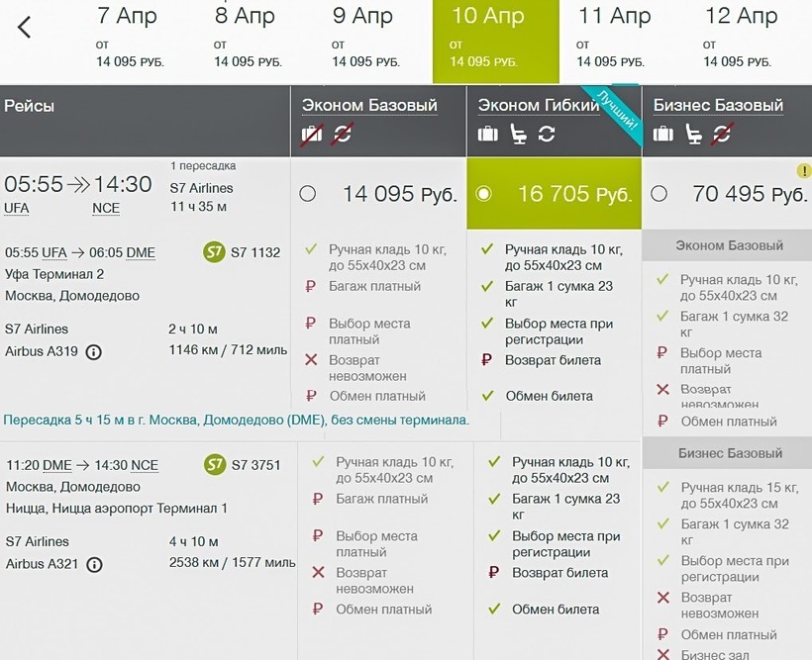Select the 70 495 Руб. Бизнес Базовый fare

click(660, 194)
